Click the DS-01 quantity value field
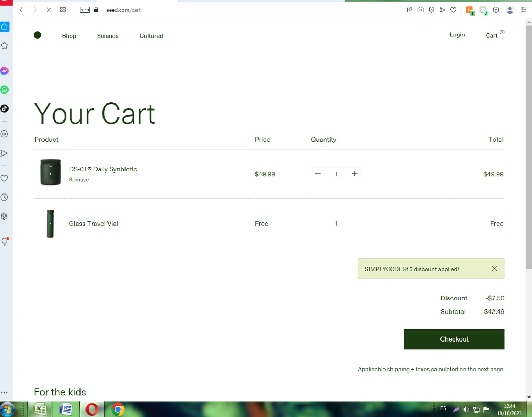Image resolution: width=532 pixels, height=417 pixels. tap(336, 174)
